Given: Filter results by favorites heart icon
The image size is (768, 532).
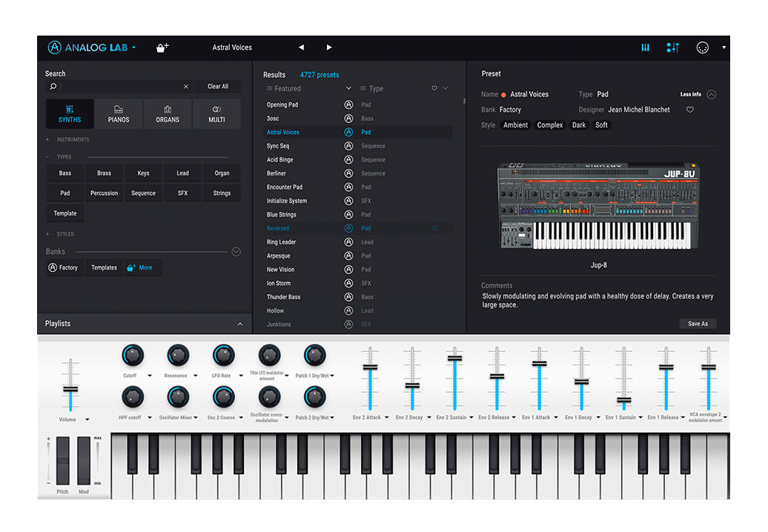Looking at the screenshot, I should (x=434, y=88).
